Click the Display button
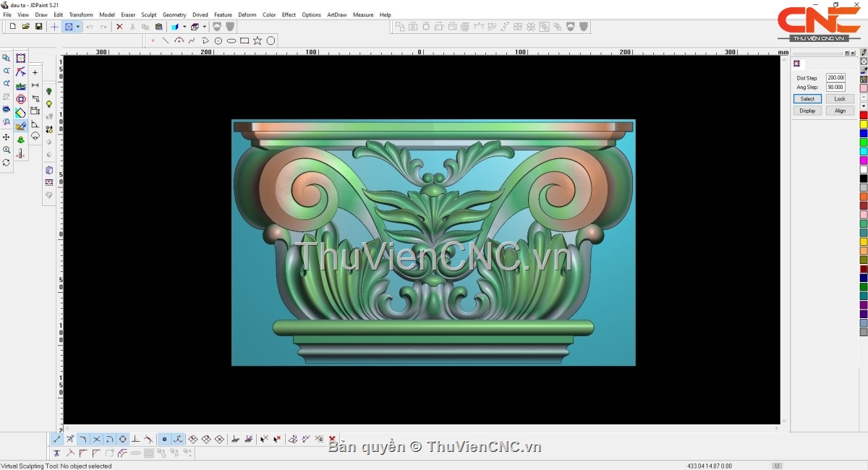This screenshot has width=868, height=470. [807, 111]
